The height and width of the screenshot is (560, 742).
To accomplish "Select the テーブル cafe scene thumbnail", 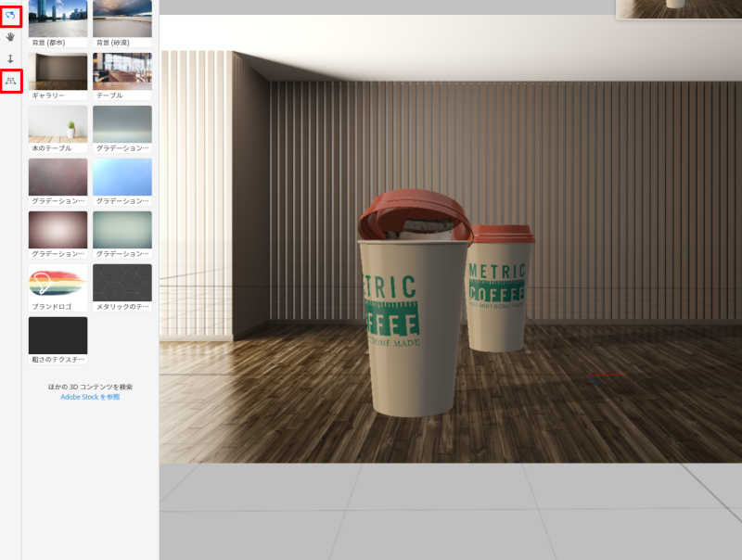I will click(x=122, y=71).
